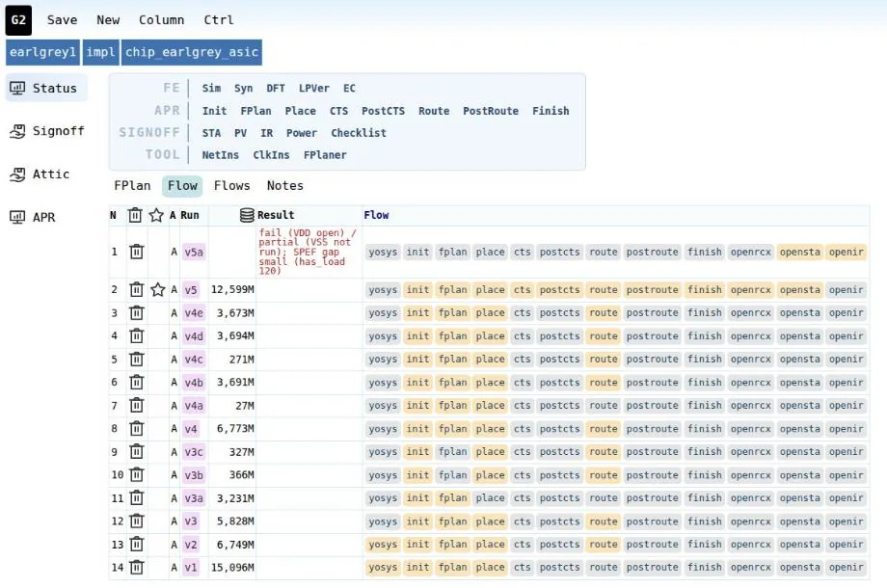Switch to the FPlan tab
This screenshot has height=588, width=887.
tap(132, 186)
